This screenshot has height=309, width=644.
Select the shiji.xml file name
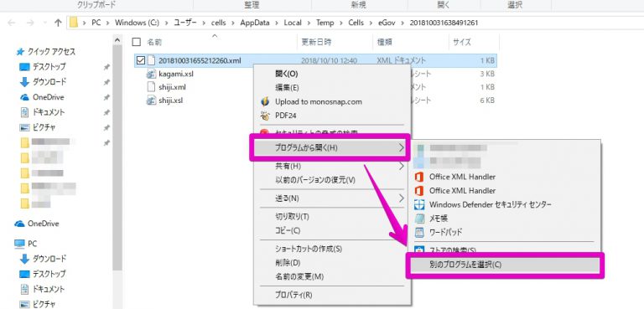click(172, 87)
